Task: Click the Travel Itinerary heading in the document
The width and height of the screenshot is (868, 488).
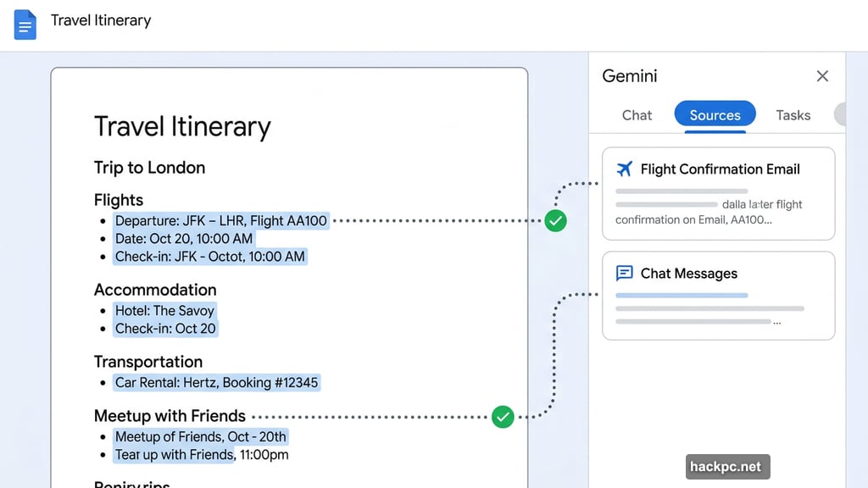Action: click(x=181, y=126)
